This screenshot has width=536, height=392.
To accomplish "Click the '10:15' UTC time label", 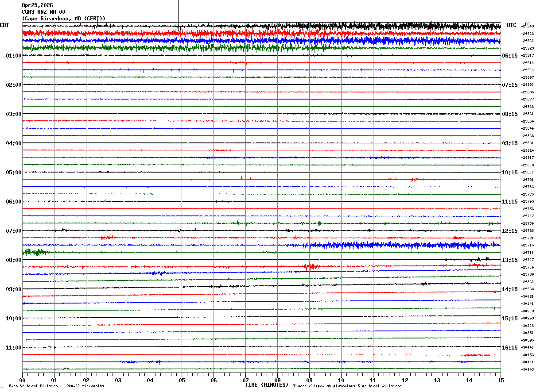I will coord(510,173).
